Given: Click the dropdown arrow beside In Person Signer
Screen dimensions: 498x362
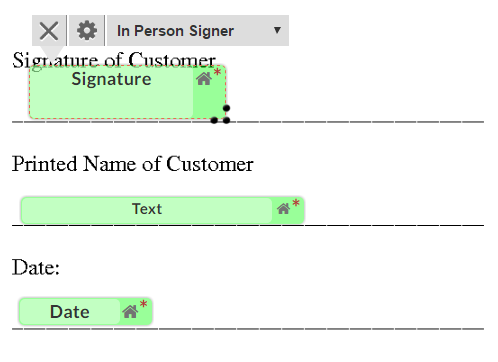Looking at the screenshot, I should 277,30.
